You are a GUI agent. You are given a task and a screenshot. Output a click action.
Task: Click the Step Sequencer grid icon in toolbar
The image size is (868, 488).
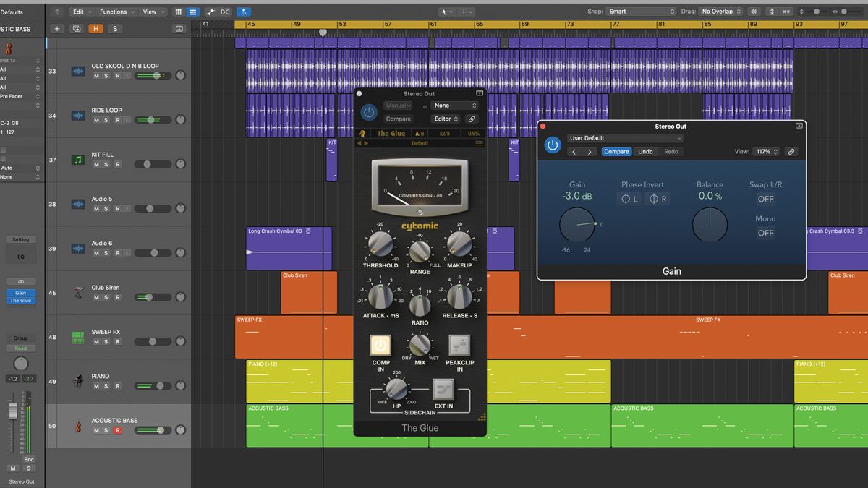(x=178, y=12)
